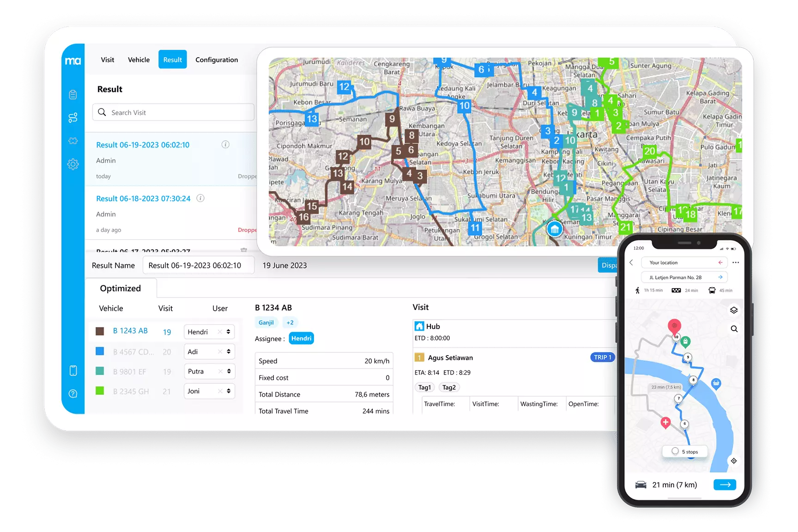Focus the Search Visit input field
Screen dimensions: 798x532
[x=173, y=112]
